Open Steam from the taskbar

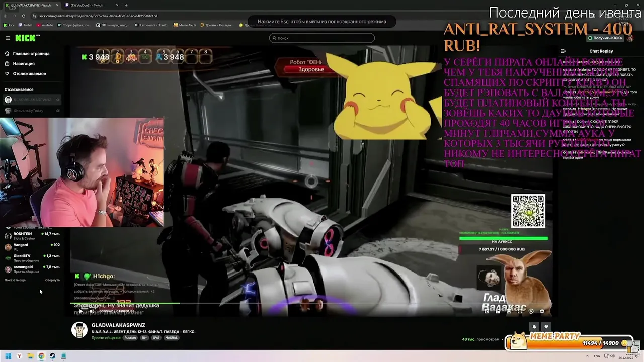tap(52, 356)
